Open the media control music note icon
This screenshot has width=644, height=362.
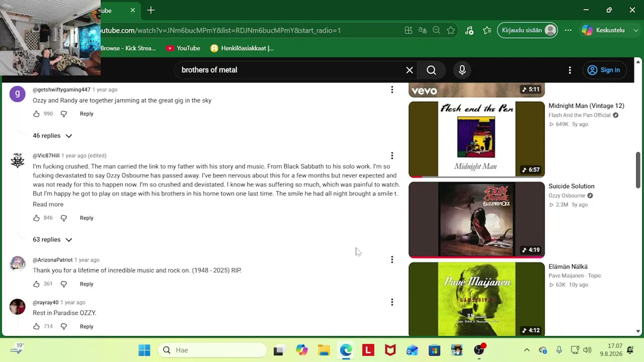(x=469, y=30)
